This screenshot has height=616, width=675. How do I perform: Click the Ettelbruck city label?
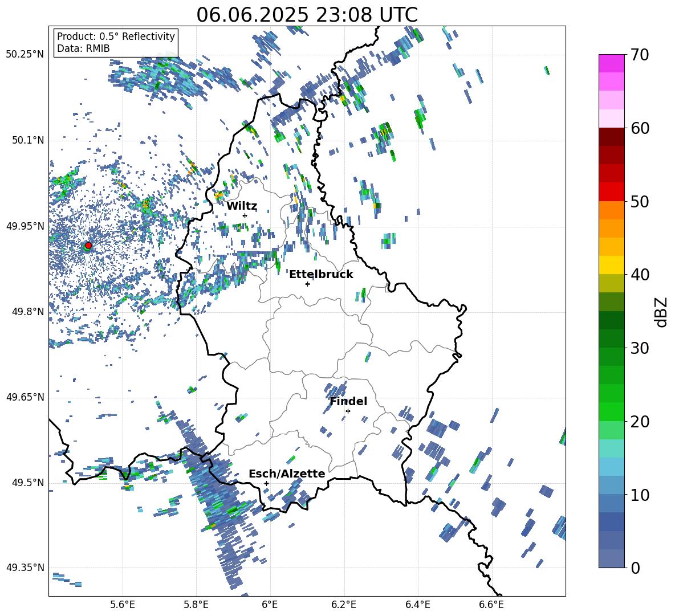click(x=321, y=275)
